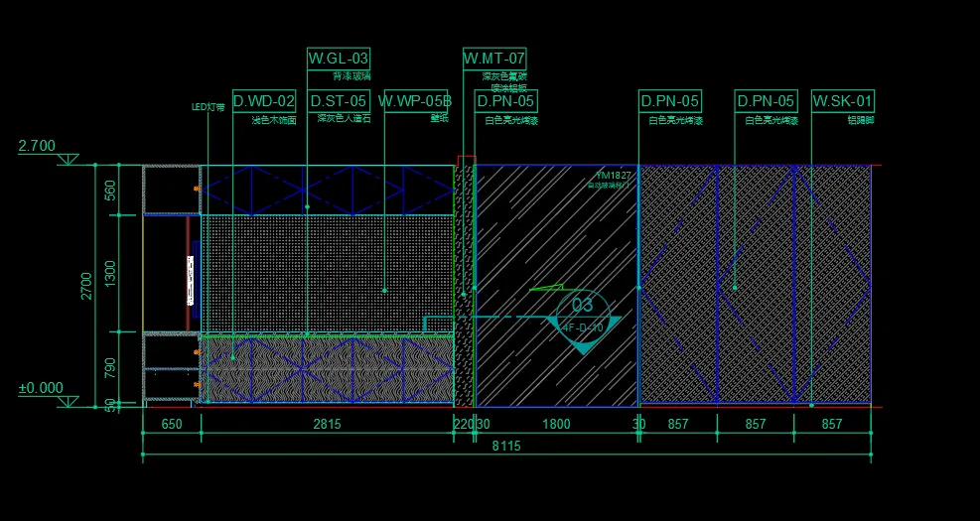Screen dimensions: 980x521
Task: Click the 1800 door width dimension
Action: [556, 424]
